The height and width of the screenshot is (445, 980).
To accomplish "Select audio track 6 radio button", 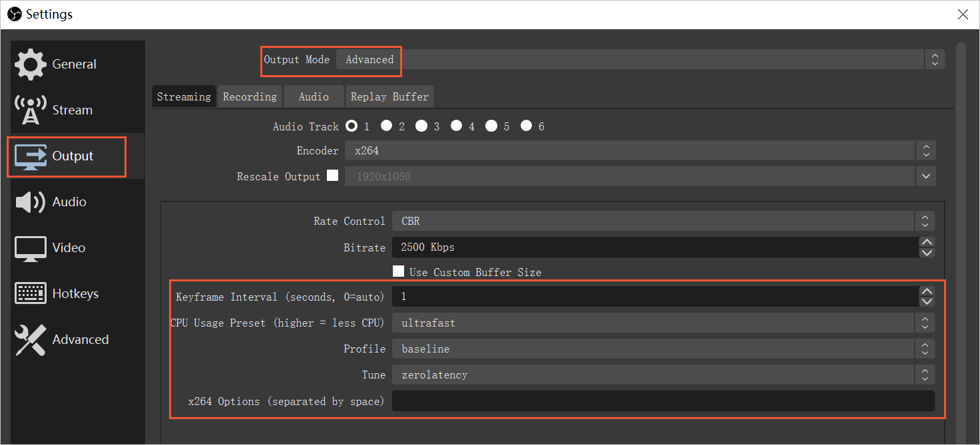I will [527, 126].
